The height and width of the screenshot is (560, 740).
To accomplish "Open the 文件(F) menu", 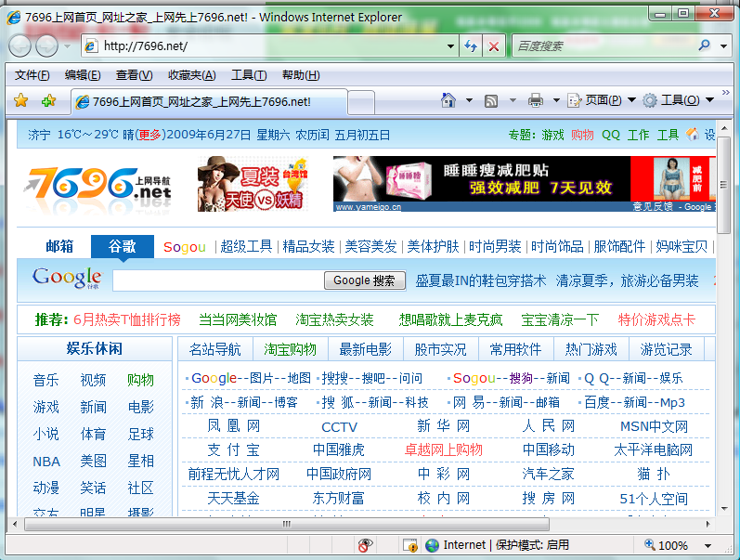I will pyautogui.click(x=32, y=75).
